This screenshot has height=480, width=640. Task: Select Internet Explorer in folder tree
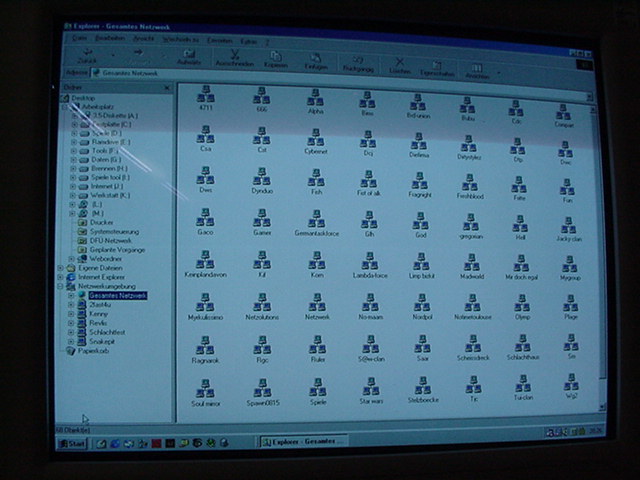tap(102, 277)
